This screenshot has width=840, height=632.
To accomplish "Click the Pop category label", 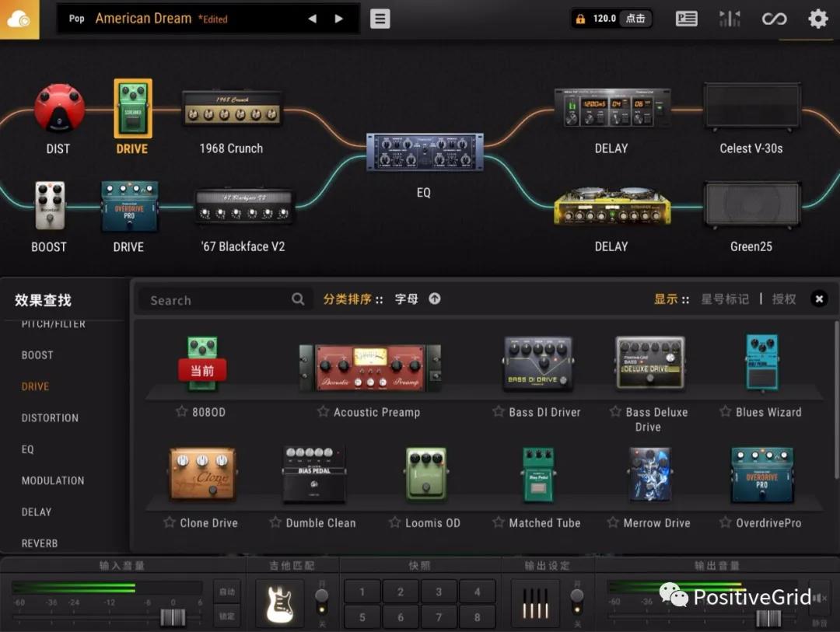I will (76, 18).
